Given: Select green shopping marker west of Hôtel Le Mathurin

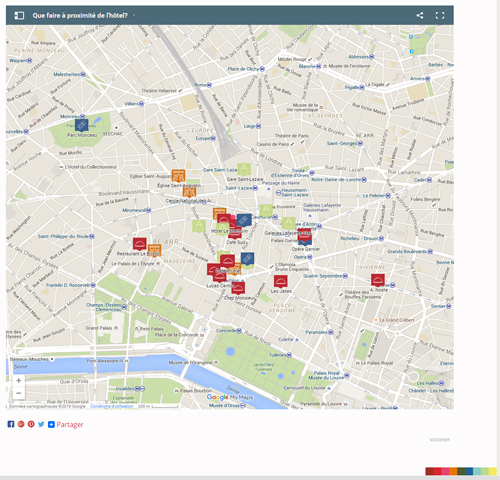Looking at the screenshot, I should (x=199, y=226).
